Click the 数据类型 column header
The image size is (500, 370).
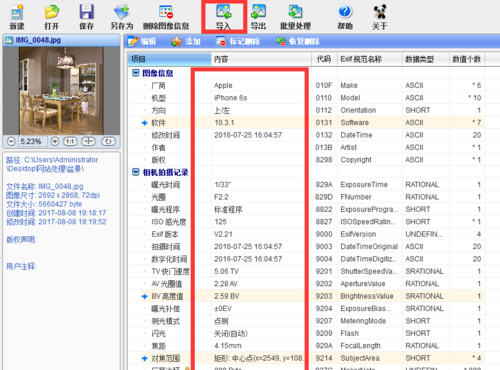(426, 59)
